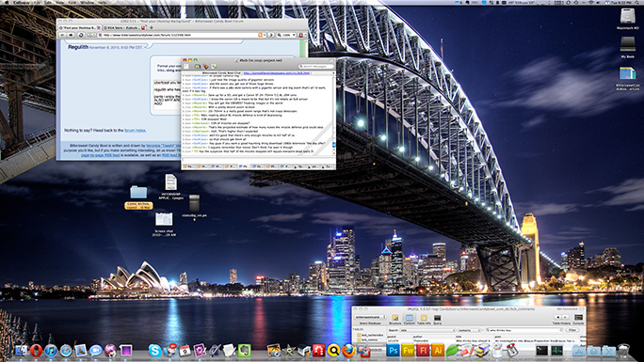Open Illustrator Ai icon in dock
Screen dimensions: 644x362
438,351
